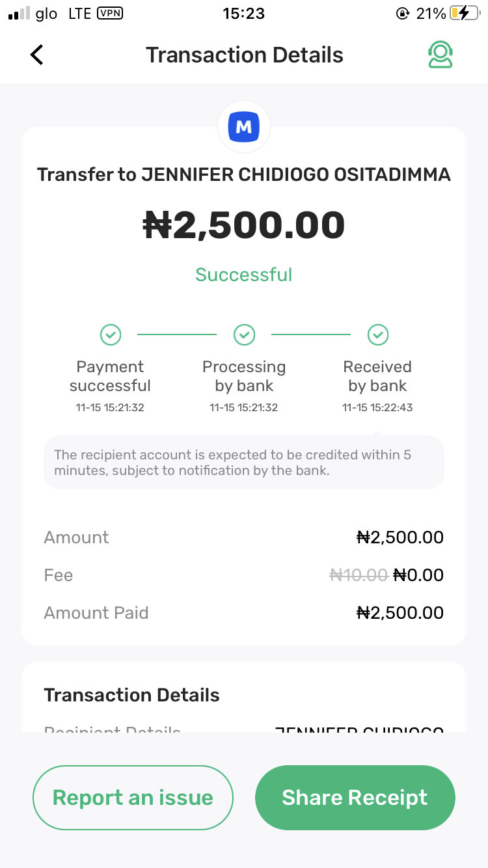Tap the recipient credit notice message
488x868 pixels.
point(244,463)
